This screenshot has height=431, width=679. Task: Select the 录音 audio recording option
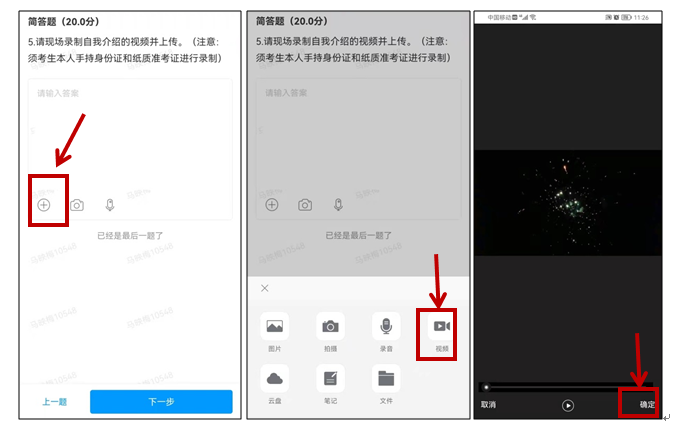pyautogui.click(x=385, y=327)
